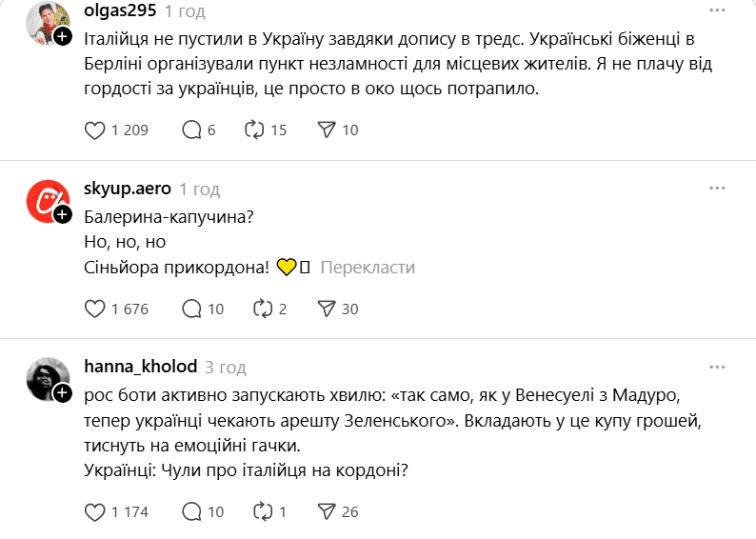Image resolution: width=756 pixels, height=539 pixels.
Task: Reply to the skyup.aero post
Action: coord(190,309)
